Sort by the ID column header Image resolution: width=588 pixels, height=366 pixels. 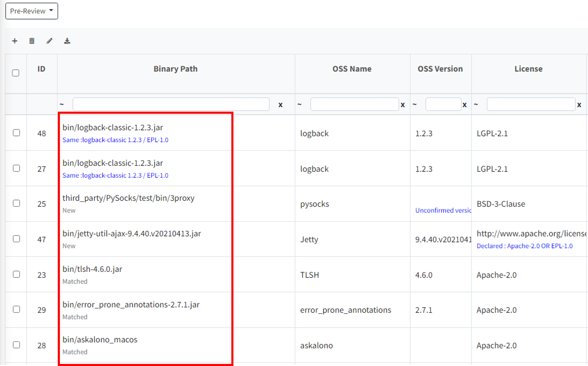coord(41,69)
